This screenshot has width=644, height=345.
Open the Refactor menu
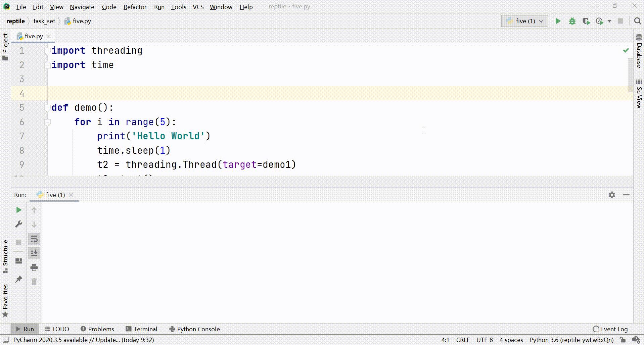pos(135,7)
